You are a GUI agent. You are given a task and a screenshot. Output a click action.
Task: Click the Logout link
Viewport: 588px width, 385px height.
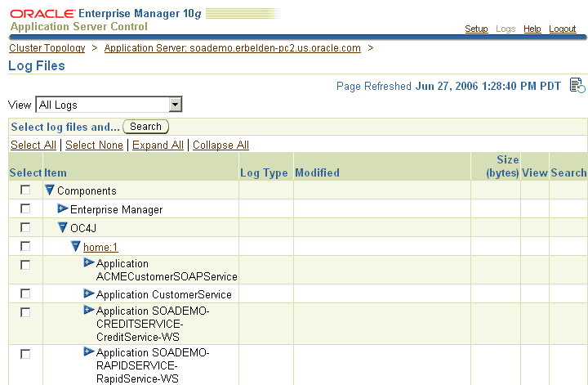coord(562,29)
